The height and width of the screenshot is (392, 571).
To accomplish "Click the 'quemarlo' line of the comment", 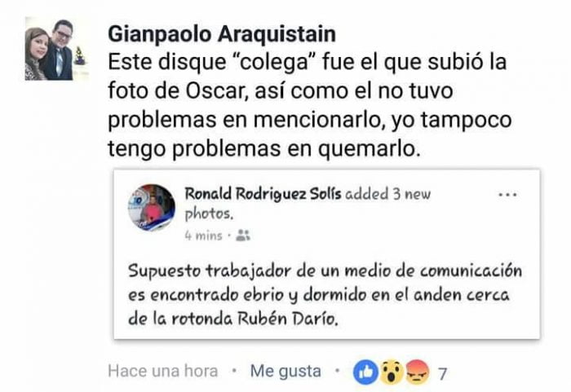I will (x=264, y=149).
